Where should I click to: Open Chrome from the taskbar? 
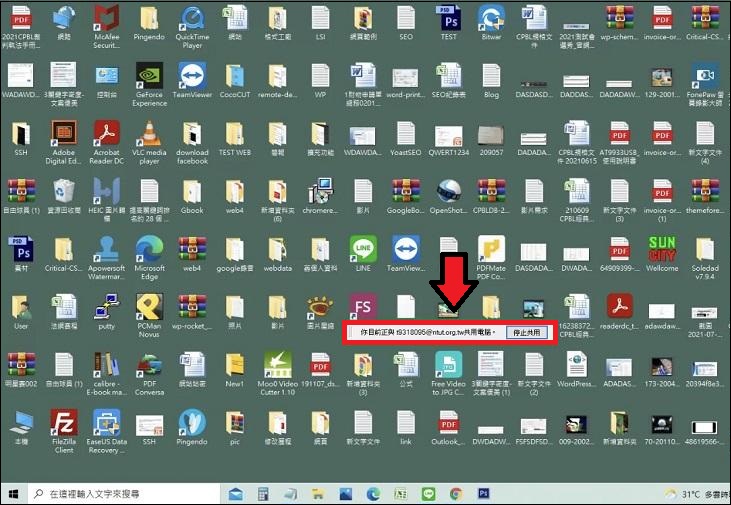coord(456,494)
